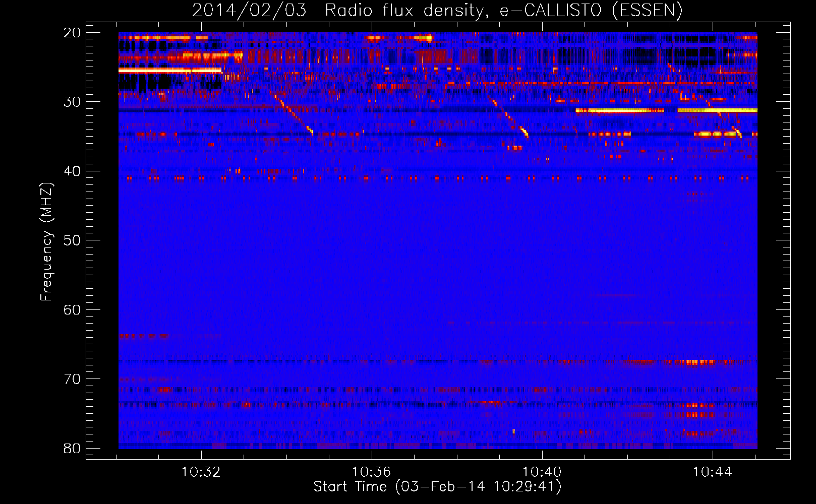816x504 pixels.
Task: Click 'e-CALLISTO (ESSEN)' in the title
Action: click(x=591, y=11)
